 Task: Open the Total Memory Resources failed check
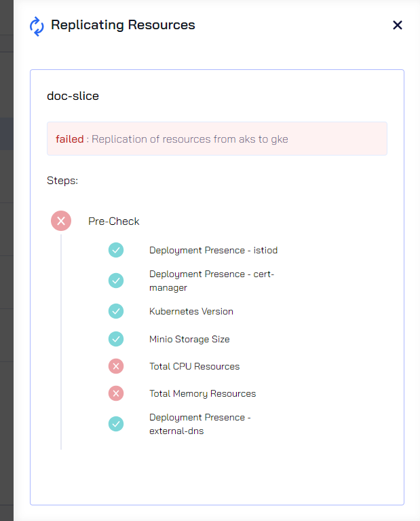click(x=202, y=394)
